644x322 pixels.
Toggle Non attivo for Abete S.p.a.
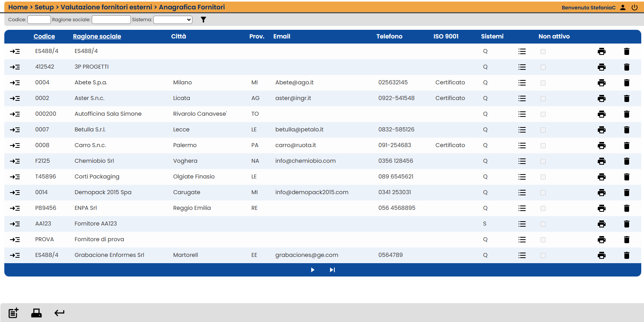pos(543,83)
